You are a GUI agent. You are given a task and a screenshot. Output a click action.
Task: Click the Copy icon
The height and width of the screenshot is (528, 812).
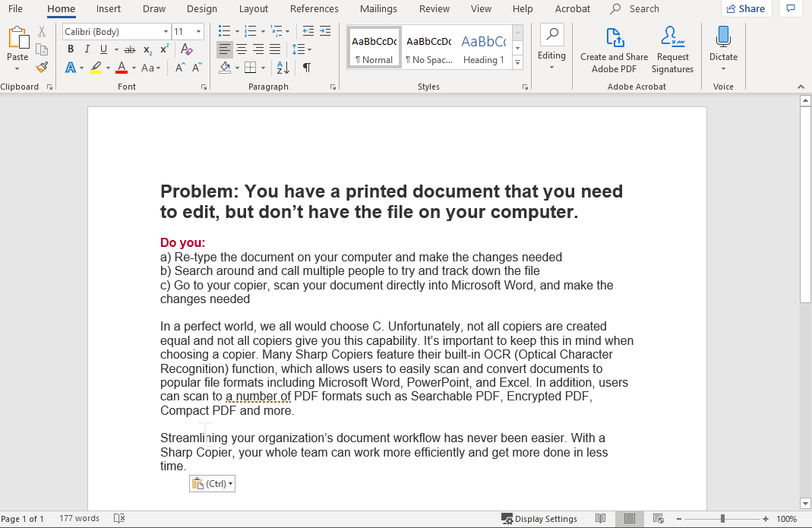click(x=42, y=49)
